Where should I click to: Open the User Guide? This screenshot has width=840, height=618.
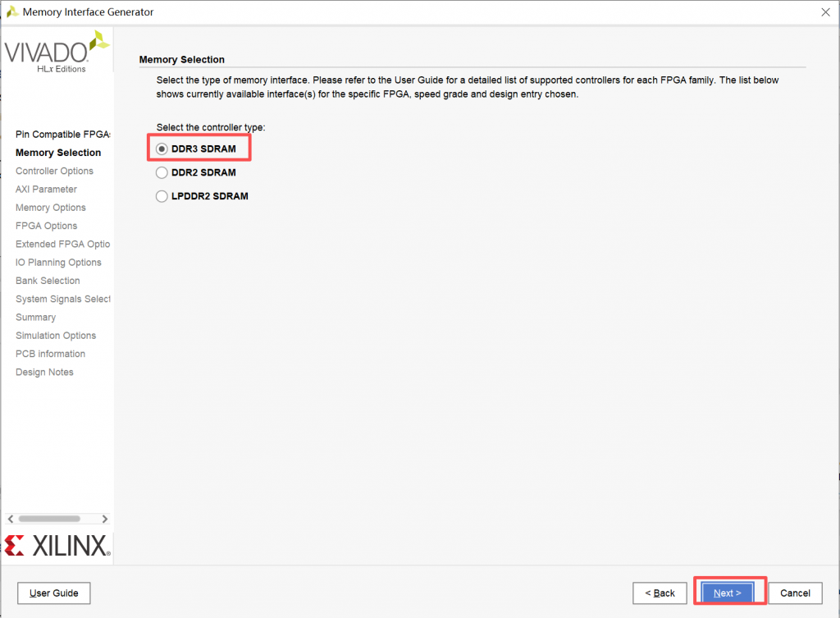click(54, 593)
